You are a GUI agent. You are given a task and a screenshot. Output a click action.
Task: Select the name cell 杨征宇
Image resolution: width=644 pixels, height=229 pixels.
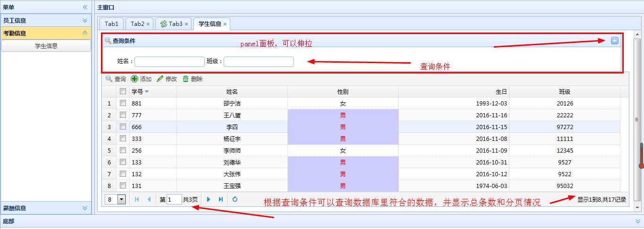click(232, 139)
